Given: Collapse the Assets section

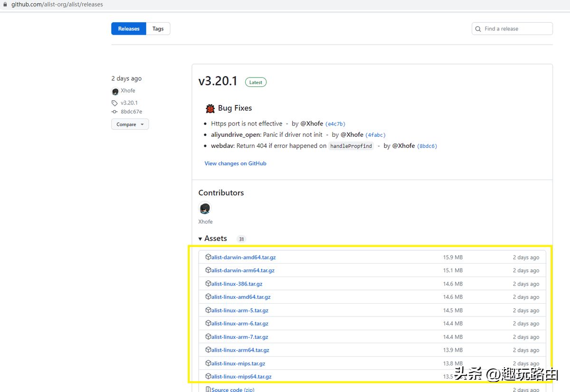Looking at the screenshot, I should pos(213,239).
